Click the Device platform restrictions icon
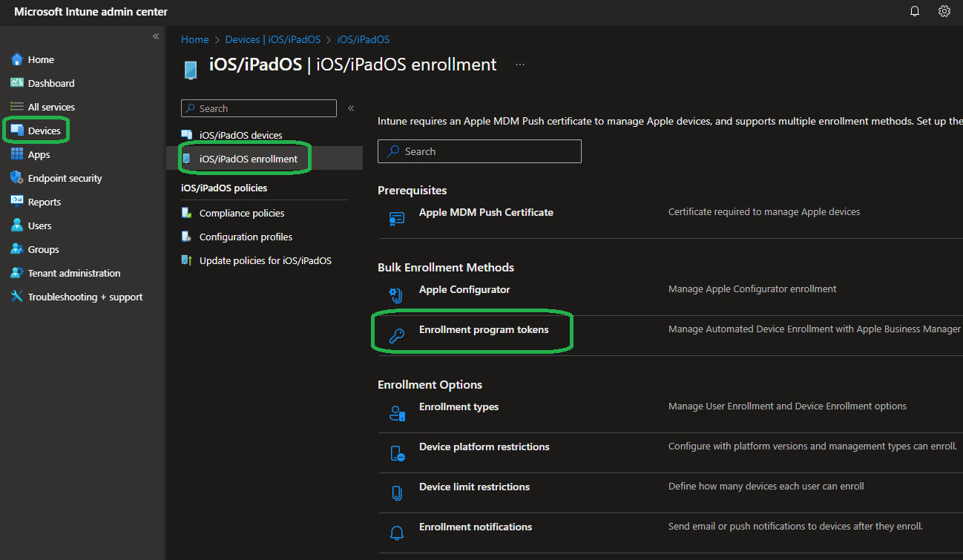This screenshot has height=560, width=963. (x=397, y=453)
